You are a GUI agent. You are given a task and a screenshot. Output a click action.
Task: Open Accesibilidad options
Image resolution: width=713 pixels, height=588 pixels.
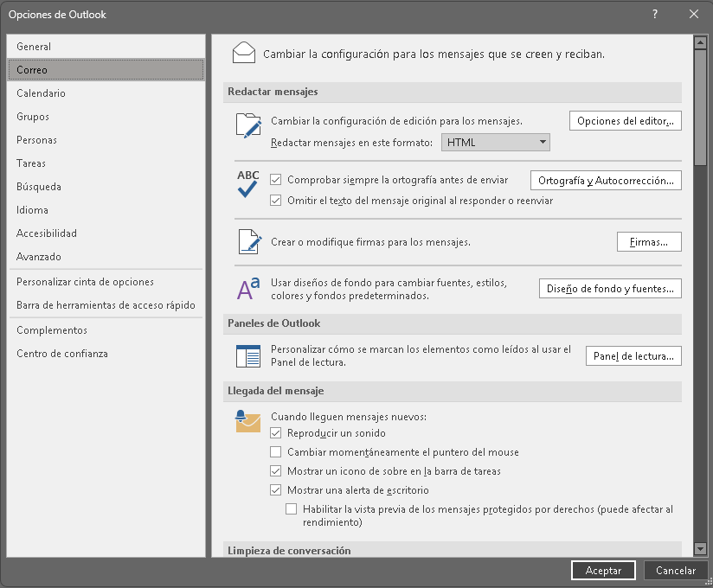106,233
